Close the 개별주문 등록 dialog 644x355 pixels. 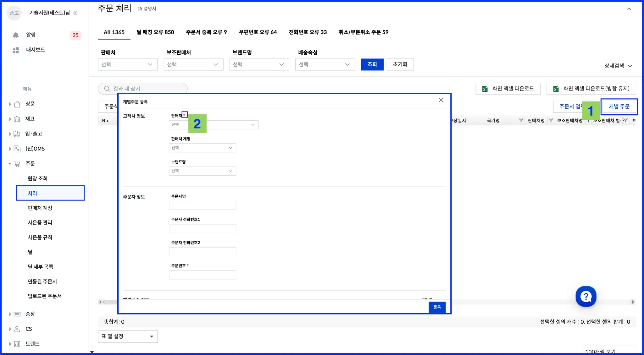coord(441,100)
